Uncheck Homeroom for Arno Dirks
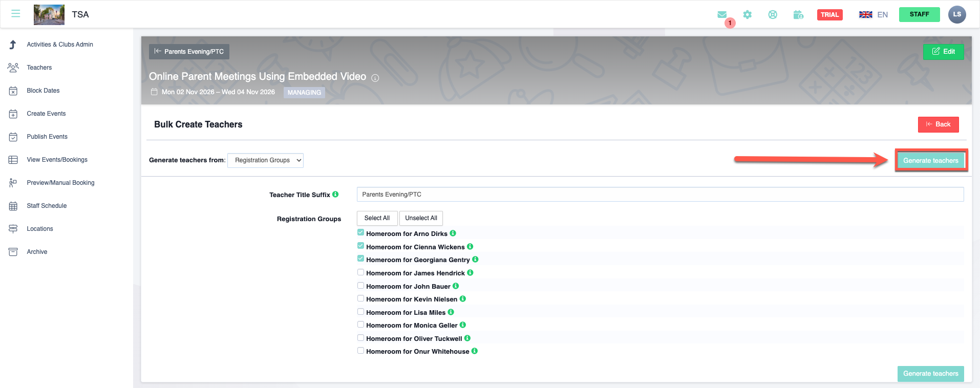The image size is (980, 388). (x=361, y=233)
